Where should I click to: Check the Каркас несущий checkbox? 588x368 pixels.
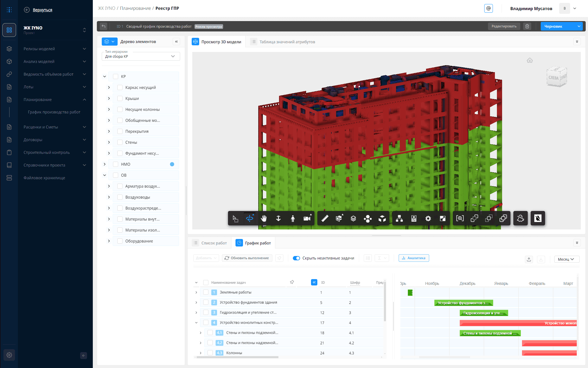coord(120,87)
